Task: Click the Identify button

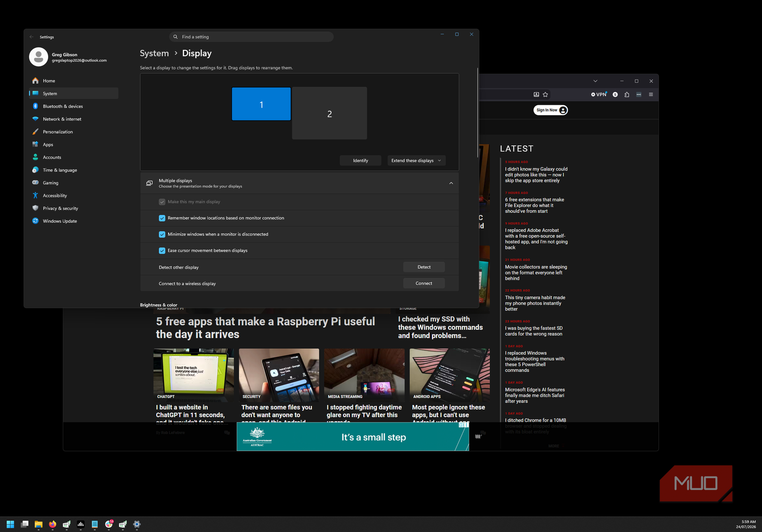Action: click(x=361, y=161)
